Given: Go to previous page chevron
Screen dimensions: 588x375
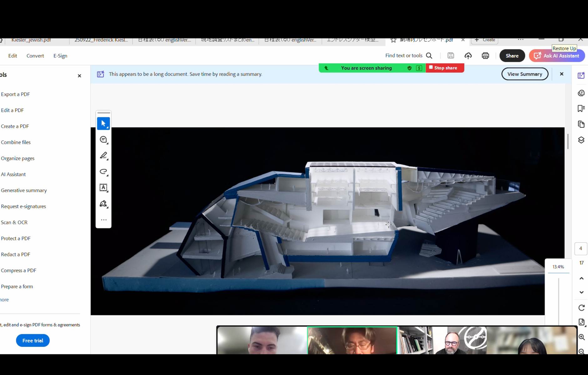Looking at the screenshot, I should [x=581, y=278].
